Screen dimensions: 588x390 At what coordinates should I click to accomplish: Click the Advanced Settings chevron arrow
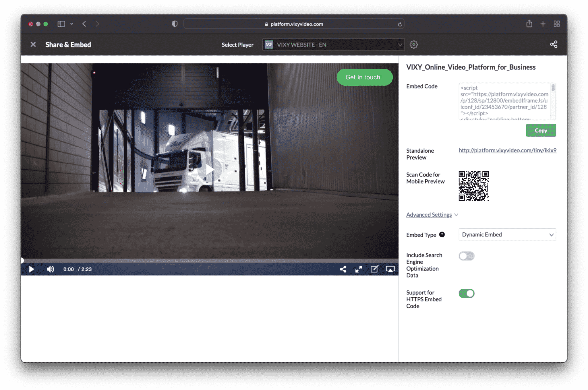[x=456, y=215]
